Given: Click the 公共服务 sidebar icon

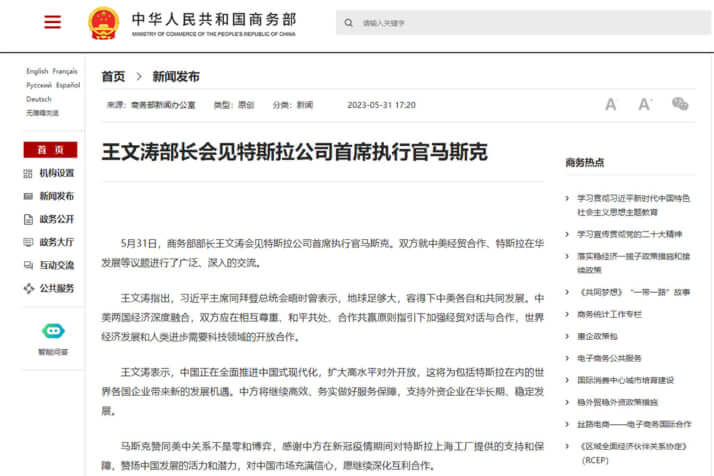Looking at the screenshot, I should [x=28, y=289].
